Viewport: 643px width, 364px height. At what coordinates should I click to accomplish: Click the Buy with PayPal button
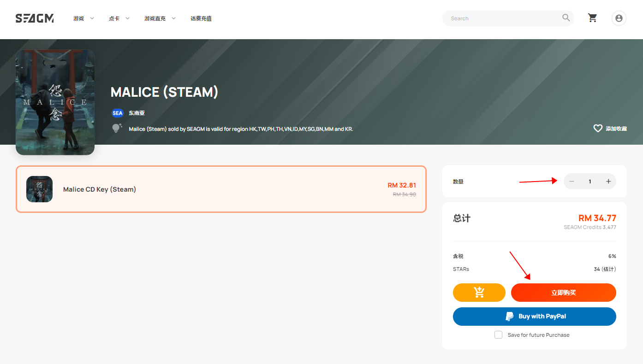535,317
